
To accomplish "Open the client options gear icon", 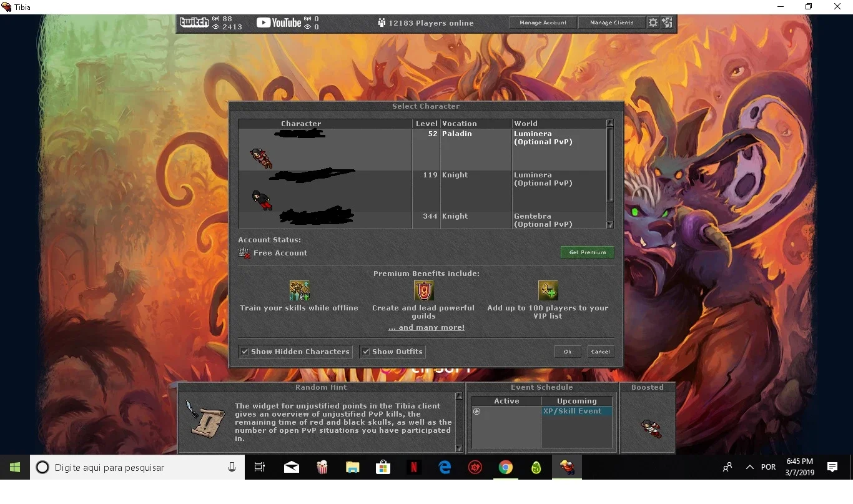I will tap(653, 22).
